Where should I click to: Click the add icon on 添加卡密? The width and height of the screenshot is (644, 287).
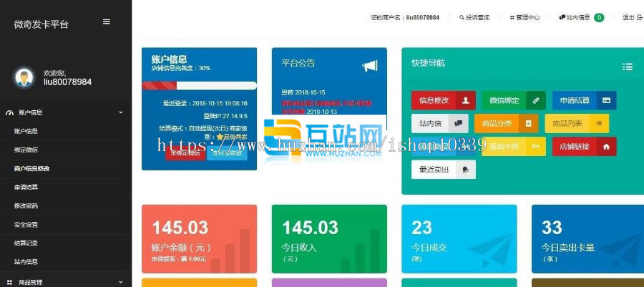pyautogui.click(x=535, y=146)
